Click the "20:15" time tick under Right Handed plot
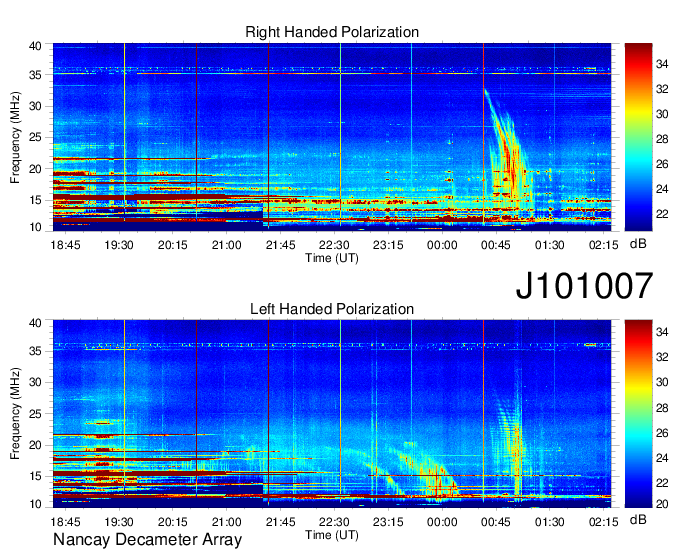Screen dimensions: 680x552 click(173, 245)
